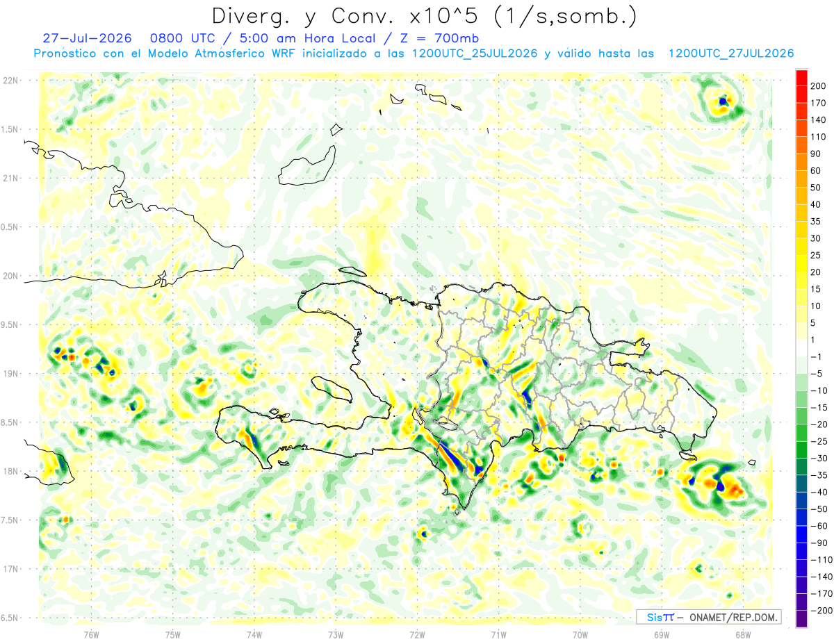Click the positive "15" color scale value
This screenshot has width=834, height=644.
(x=816, y=289)
